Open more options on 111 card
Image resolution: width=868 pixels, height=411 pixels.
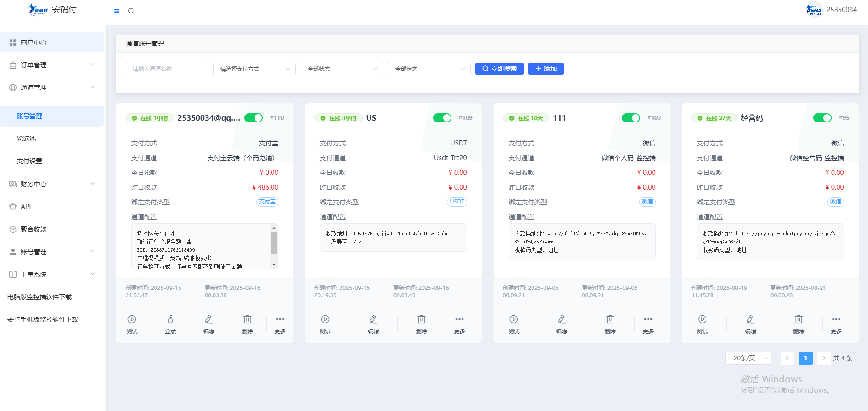[648, 324]
